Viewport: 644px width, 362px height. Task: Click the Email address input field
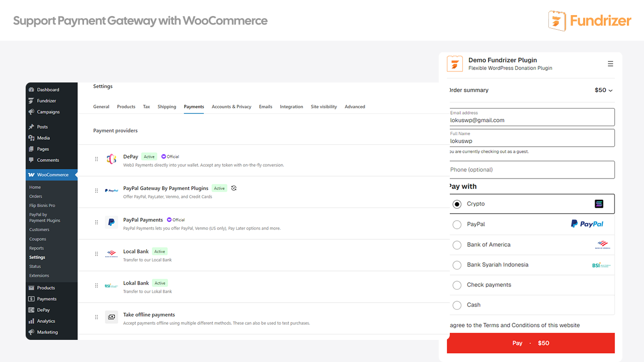coord(531,117)
